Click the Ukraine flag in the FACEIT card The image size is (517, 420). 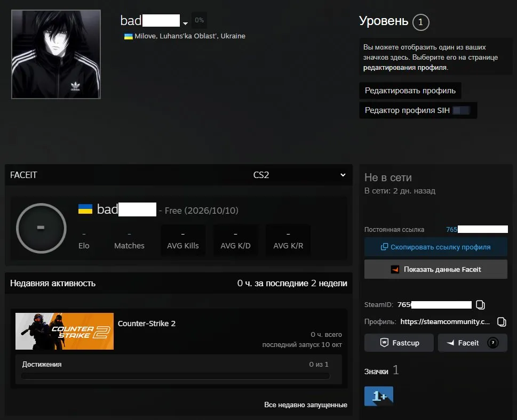85,209
